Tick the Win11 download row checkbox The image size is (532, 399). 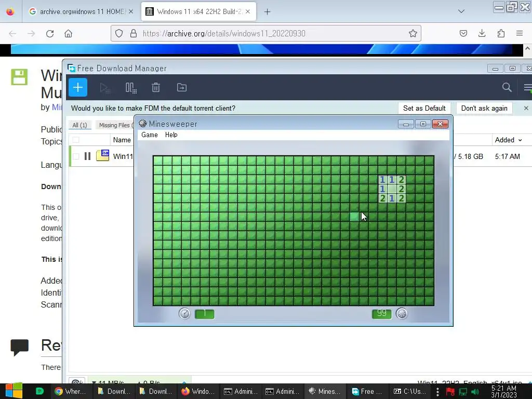(76, 156)
